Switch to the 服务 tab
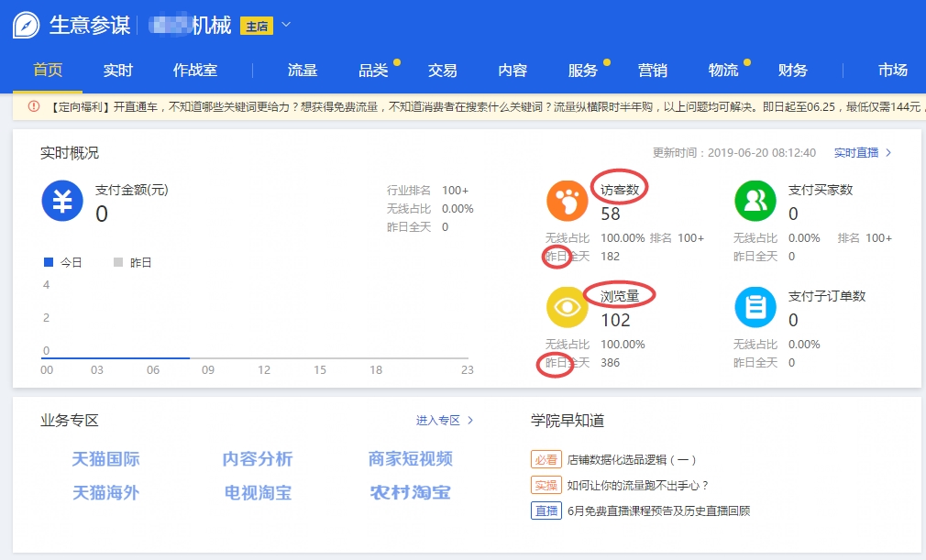This screenshot has height=560, width=926. 583,71
